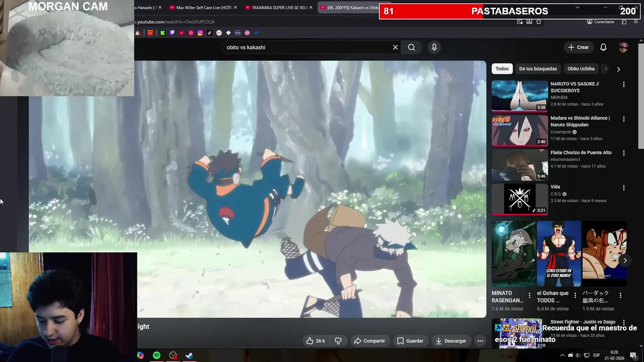Click the Descargar button
Screen dimensions: 644x362
[x=451, y=341]
